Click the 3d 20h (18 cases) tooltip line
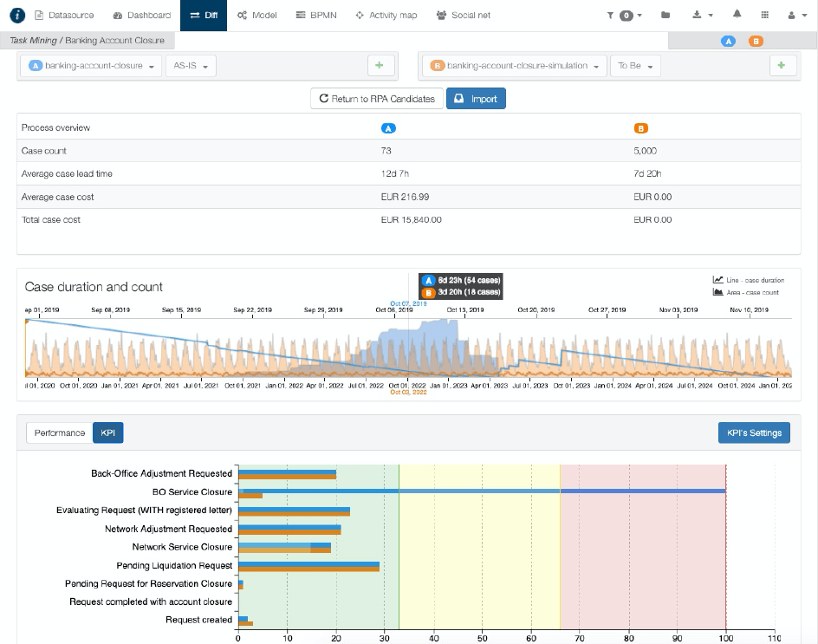 pos(462,292)
